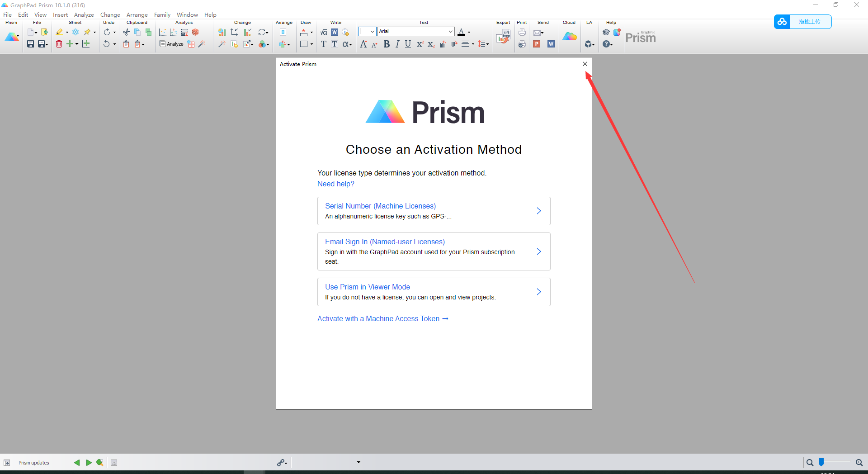Click the red trash delete icon in Sheet group
868x474 pixels.
59,44
